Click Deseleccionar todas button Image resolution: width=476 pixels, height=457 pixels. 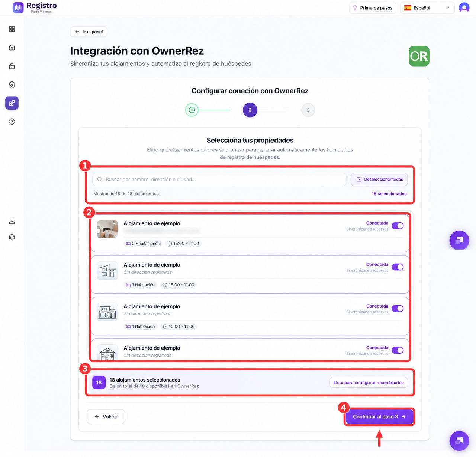coord(379,180)
